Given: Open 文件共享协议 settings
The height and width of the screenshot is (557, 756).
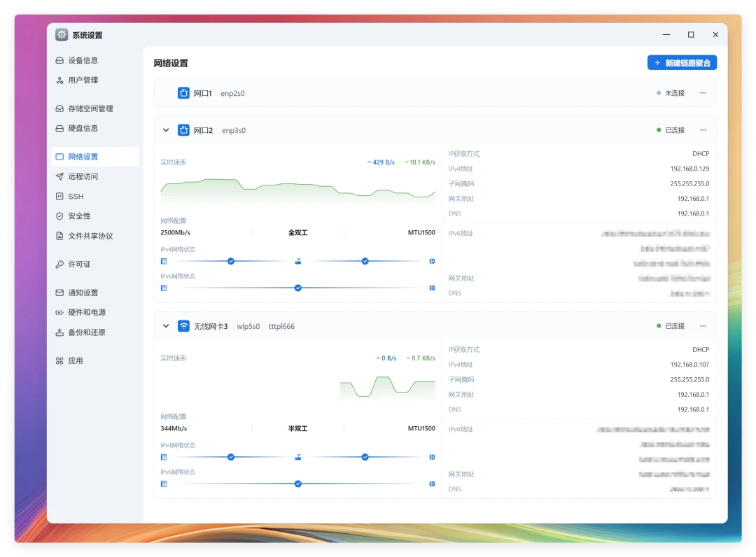Looking at the screenshot, I should pos(94,236).
